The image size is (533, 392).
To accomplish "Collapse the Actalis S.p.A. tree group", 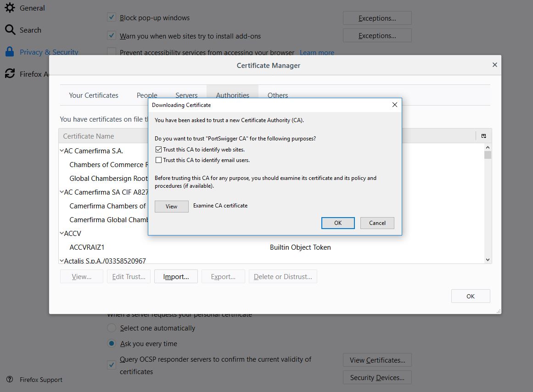I will [x=62, y=261].
